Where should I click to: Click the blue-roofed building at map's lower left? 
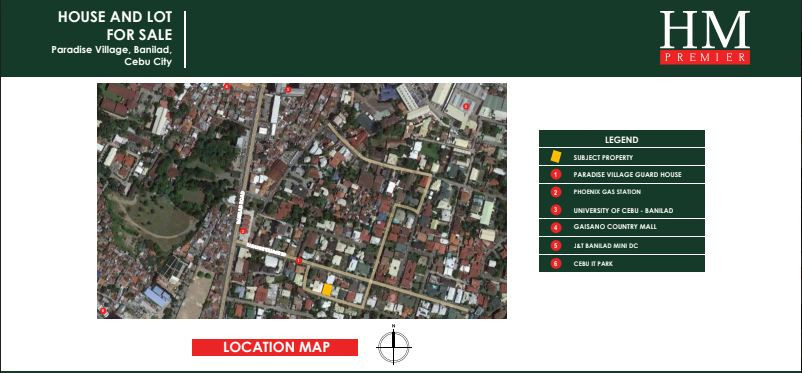click(158, 296)
